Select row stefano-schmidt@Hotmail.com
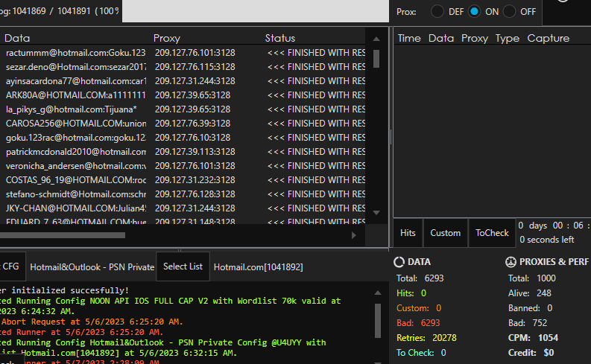 (x=183, y=194)
